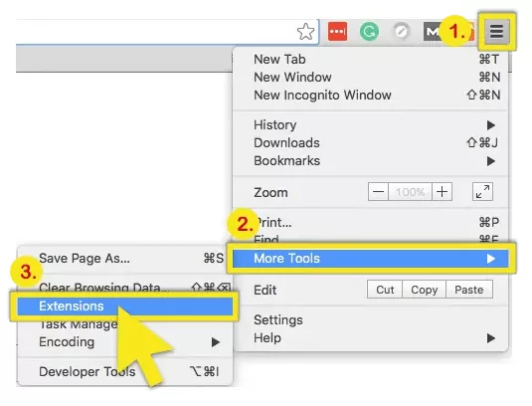Select Extensions from More Tools
Image resolution: width=532 pixels, height=406 pixels.
[125, 306]
